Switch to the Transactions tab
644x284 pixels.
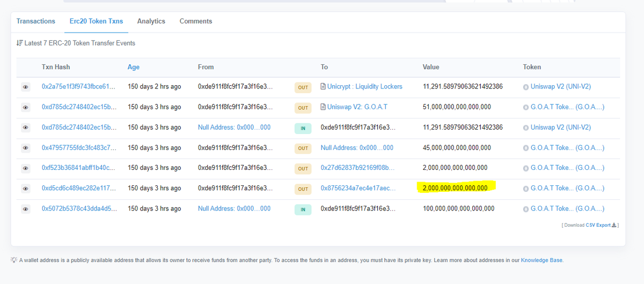36,21
